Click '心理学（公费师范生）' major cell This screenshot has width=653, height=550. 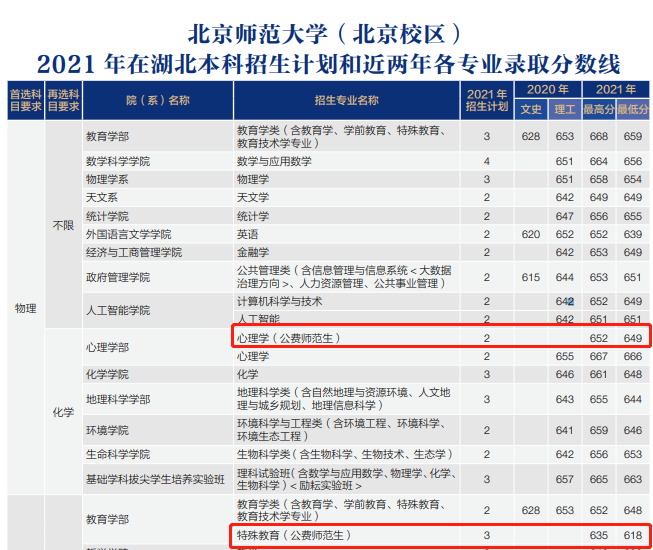coord(346,338)
